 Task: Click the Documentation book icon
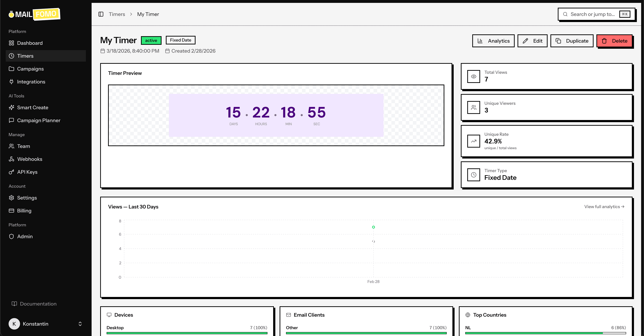[14, 304]
